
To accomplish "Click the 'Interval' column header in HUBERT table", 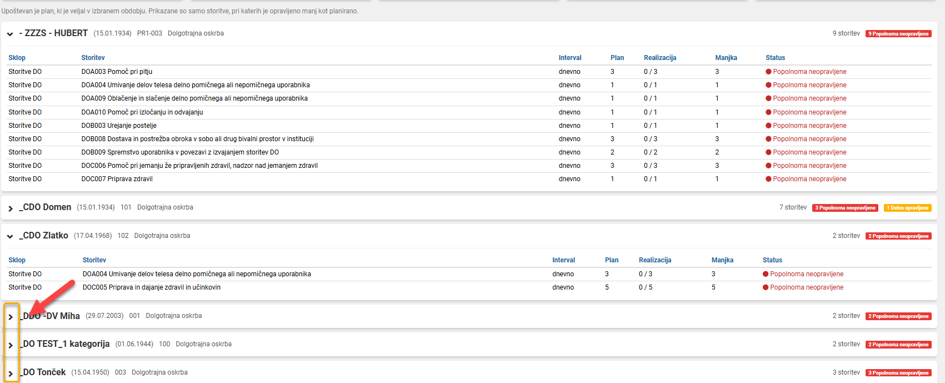I will [x=570, y=58].
